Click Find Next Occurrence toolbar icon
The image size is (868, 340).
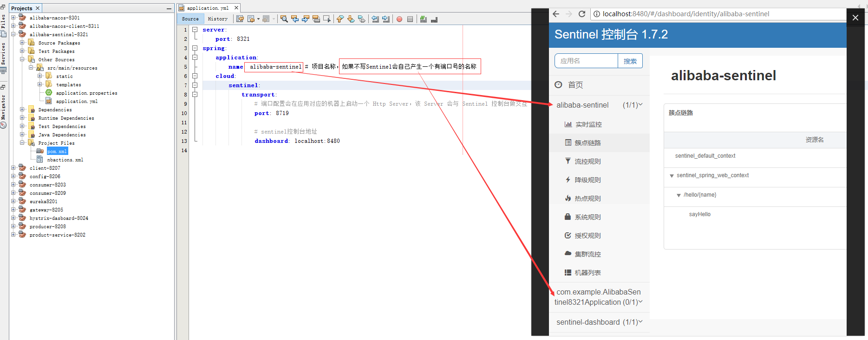(x=306, y=19)
